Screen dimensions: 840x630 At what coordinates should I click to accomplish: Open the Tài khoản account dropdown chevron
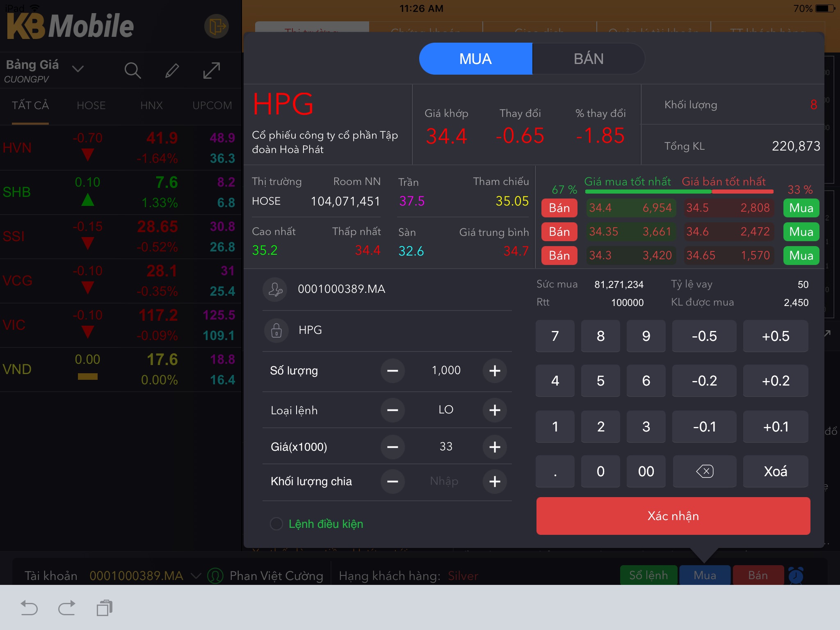click(x=196, y=576)
